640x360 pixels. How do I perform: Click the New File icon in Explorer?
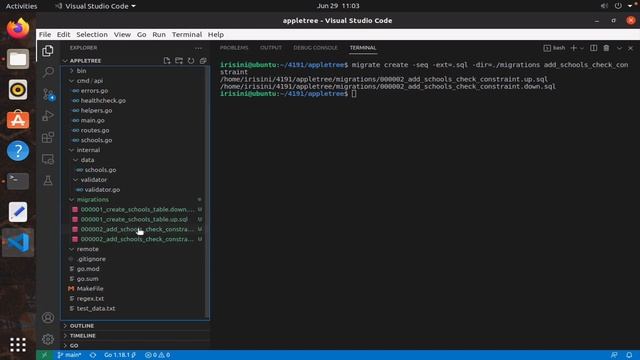(x=167, y=61)
